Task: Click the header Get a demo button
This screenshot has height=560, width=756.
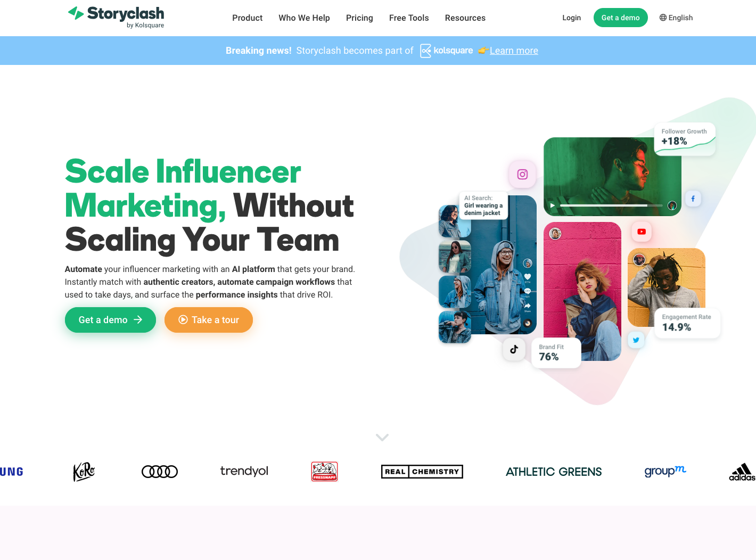Action: (620, 18)
